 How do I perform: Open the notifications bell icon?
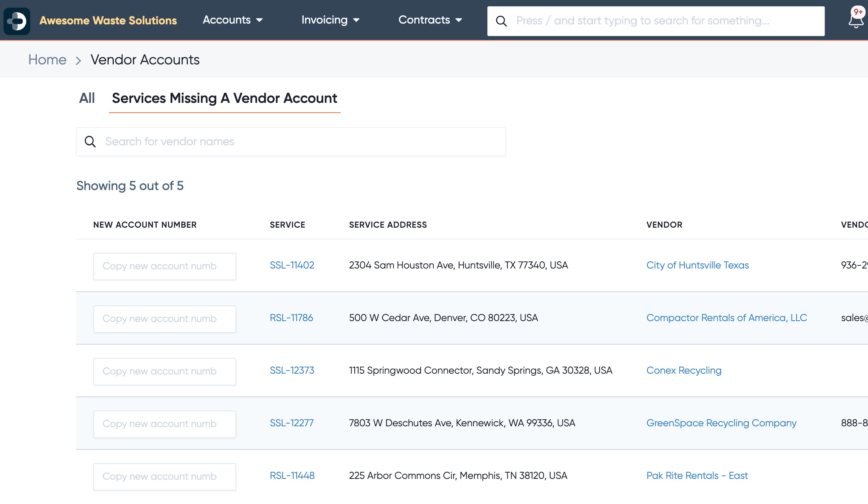pyautogui.click(x=856, y=18)
